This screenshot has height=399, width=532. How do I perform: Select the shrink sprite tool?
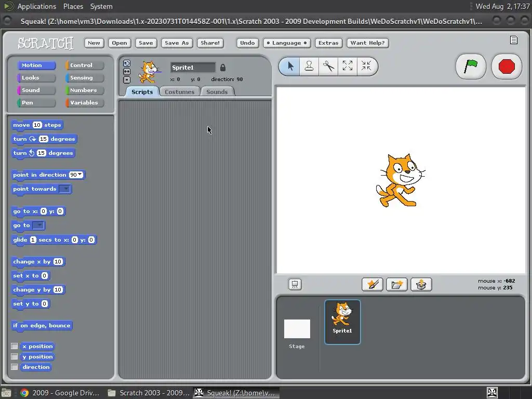pyautogui.click(x=366, y=66)
